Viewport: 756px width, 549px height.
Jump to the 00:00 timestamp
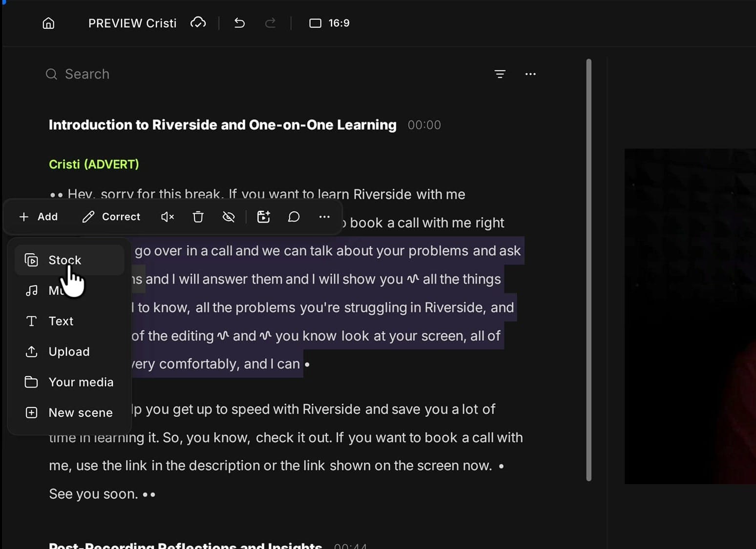[x=424, y=125]
